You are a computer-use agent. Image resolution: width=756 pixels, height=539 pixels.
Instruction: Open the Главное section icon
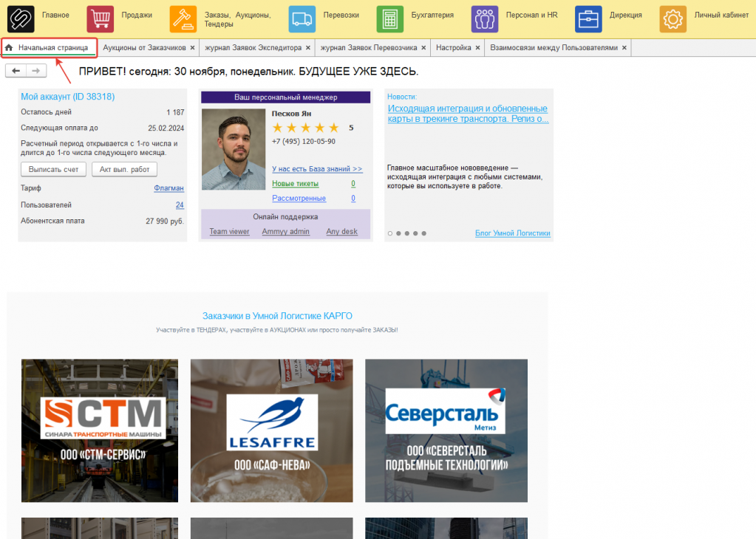[21, 18]
